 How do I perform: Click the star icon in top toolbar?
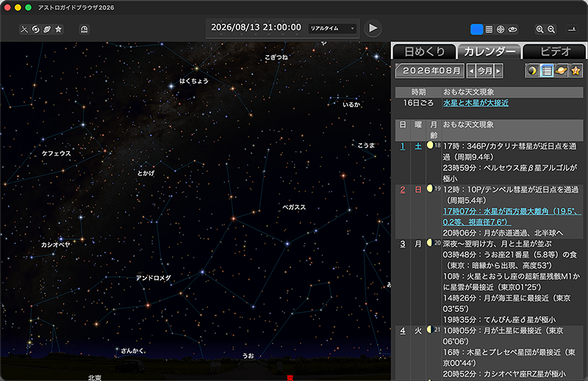coord(59,29)
